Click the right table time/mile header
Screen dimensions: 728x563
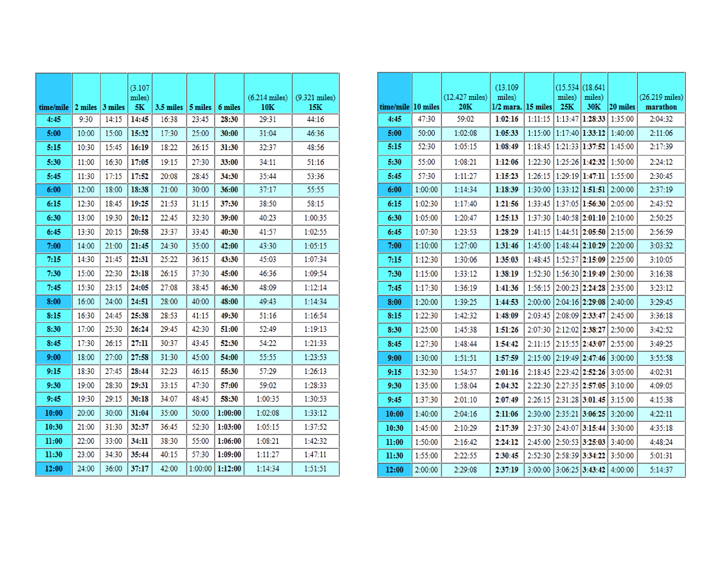(x=394, y=107)
